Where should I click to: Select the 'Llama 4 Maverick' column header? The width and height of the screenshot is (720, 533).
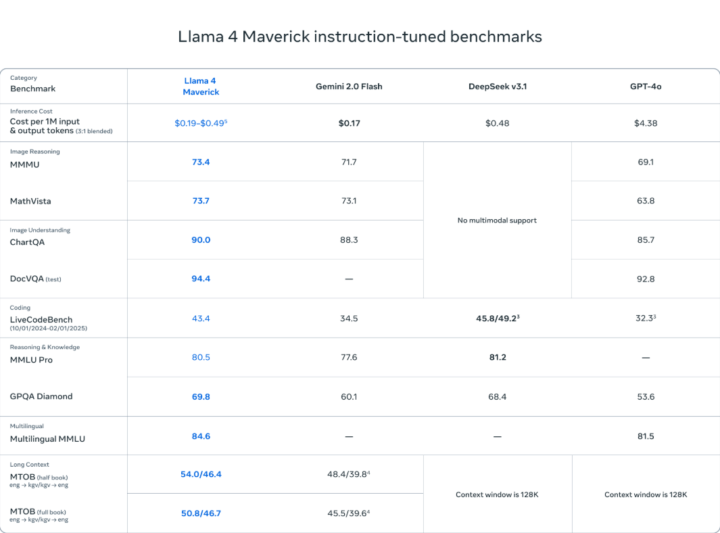201,86
